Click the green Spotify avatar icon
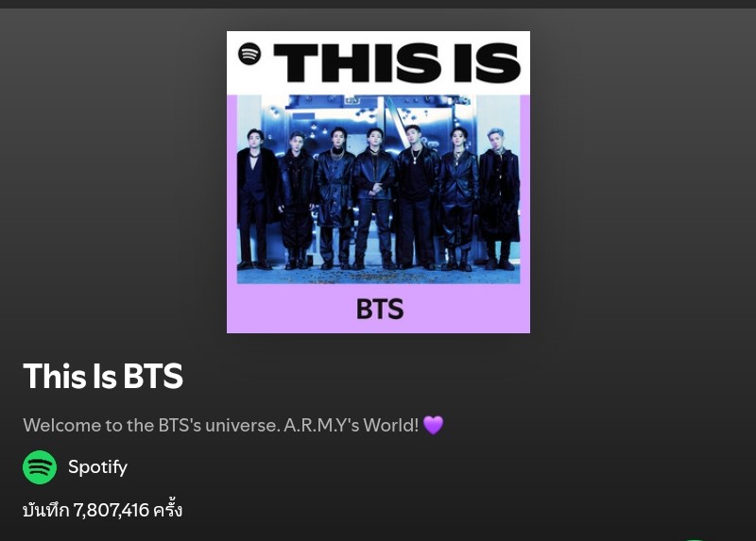Viewport: 756px width, 541px height. [40, 466]
